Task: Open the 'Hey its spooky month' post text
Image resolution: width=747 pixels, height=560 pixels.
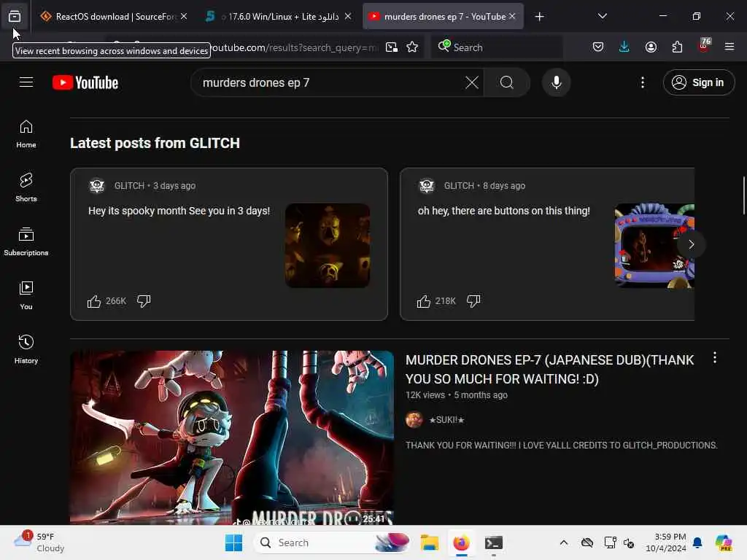Action: (x=179, y=211)
